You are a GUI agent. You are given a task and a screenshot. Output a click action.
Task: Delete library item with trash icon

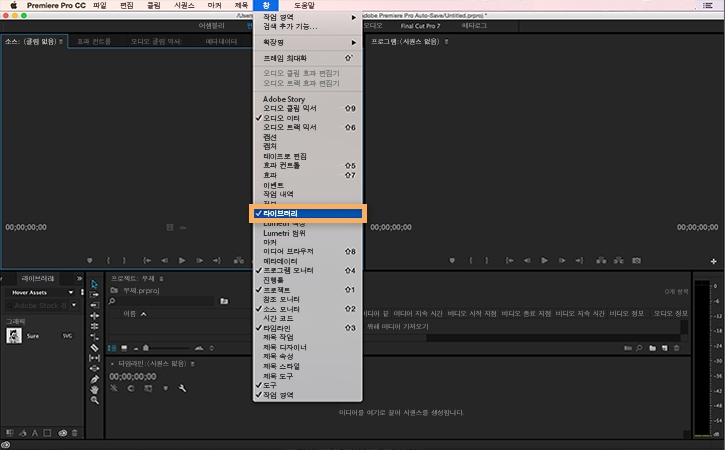[75, 433]
